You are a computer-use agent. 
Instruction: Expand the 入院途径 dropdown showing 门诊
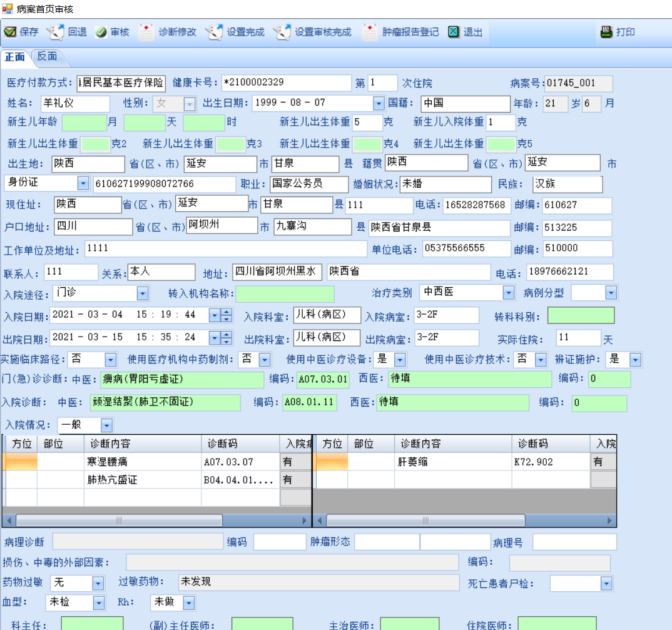[x=143, y=293]
